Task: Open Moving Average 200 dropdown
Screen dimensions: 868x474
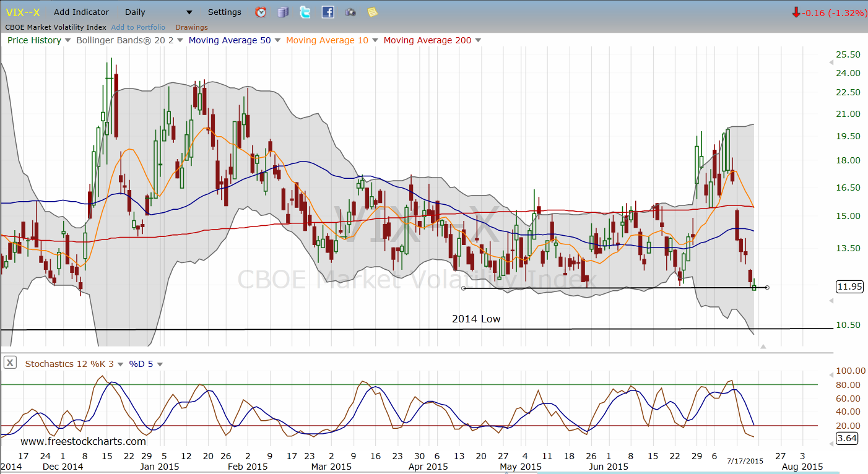Action: 477,41
